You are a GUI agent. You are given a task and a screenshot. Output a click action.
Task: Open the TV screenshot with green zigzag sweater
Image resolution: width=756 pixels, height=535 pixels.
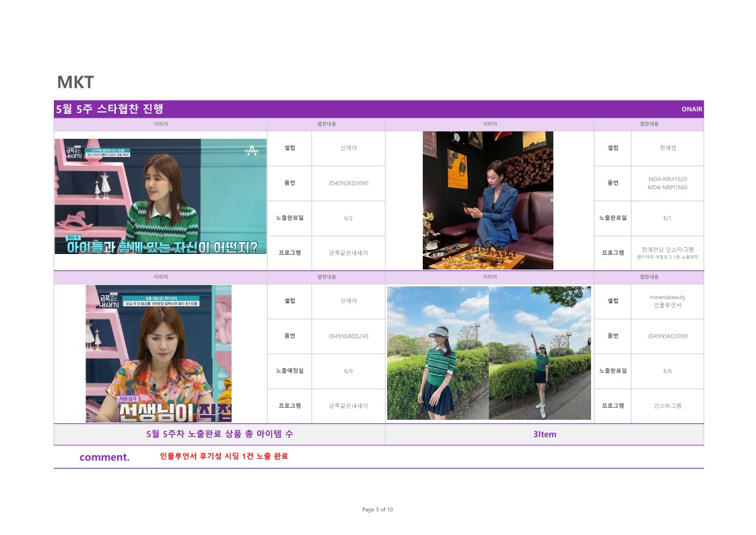[x=160, y=196]
